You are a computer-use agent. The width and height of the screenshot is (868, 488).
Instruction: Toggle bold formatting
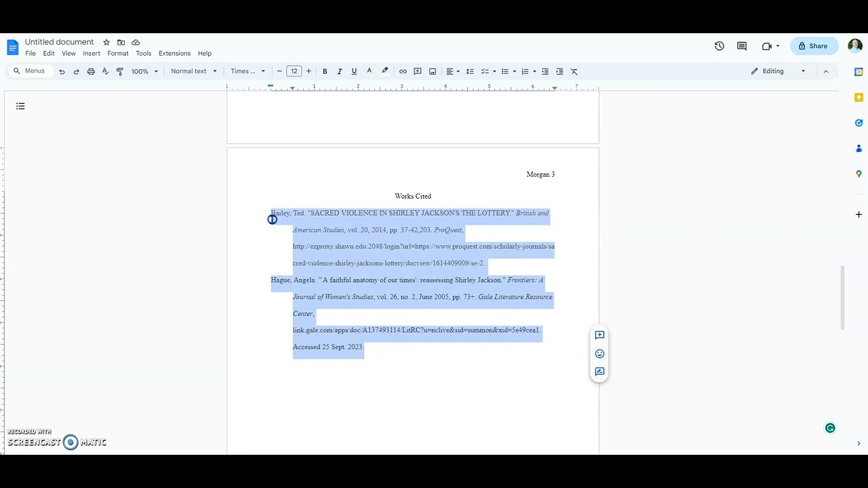tap(325, 71)
